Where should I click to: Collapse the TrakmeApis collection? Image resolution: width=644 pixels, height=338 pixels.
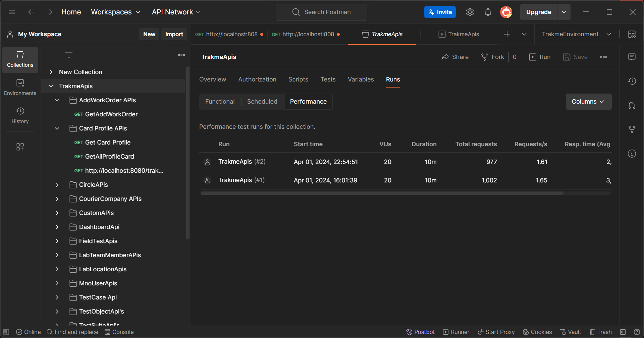[51, 86]
